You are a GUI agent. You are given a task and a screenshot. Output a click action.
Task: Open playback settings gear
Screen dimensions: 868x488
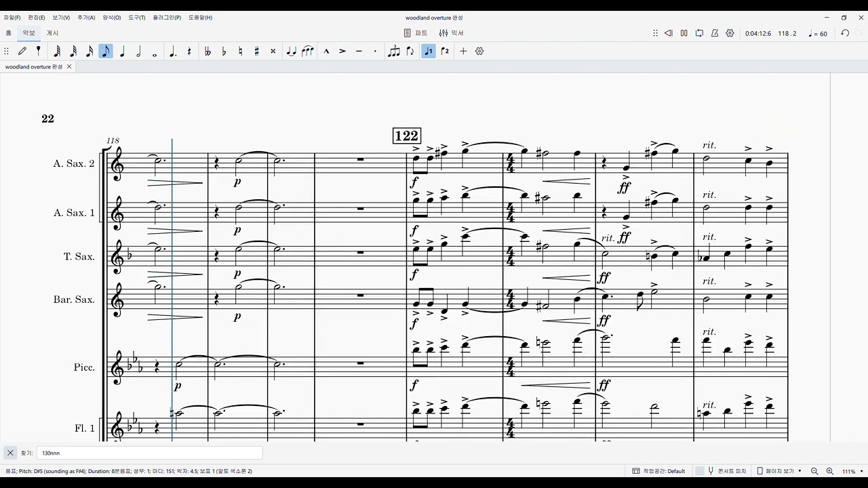click(x=730, y=33)
